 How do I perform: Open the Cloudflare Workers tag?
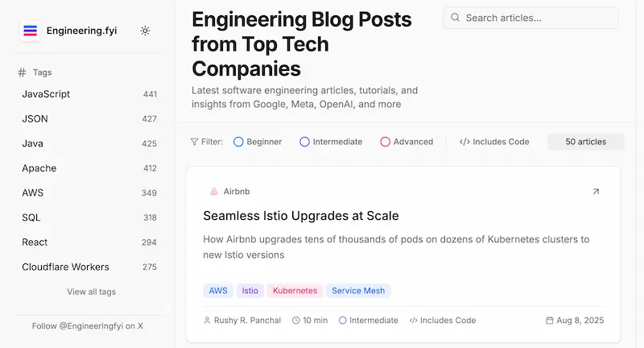89,267
